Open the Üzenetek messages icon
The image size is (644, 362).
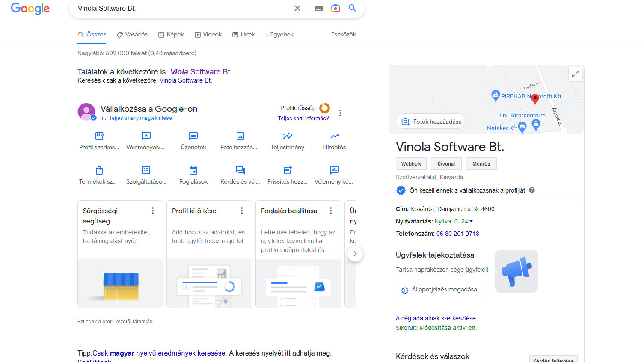pyautogui.click(x=193, y=136)
